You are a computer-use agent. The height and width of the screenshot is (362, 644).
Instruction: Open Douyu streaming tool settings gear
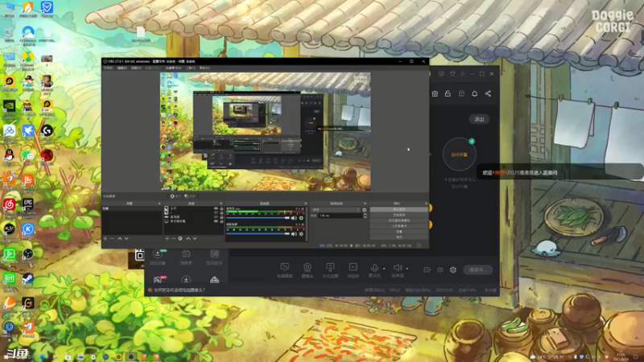coord(453,269)
